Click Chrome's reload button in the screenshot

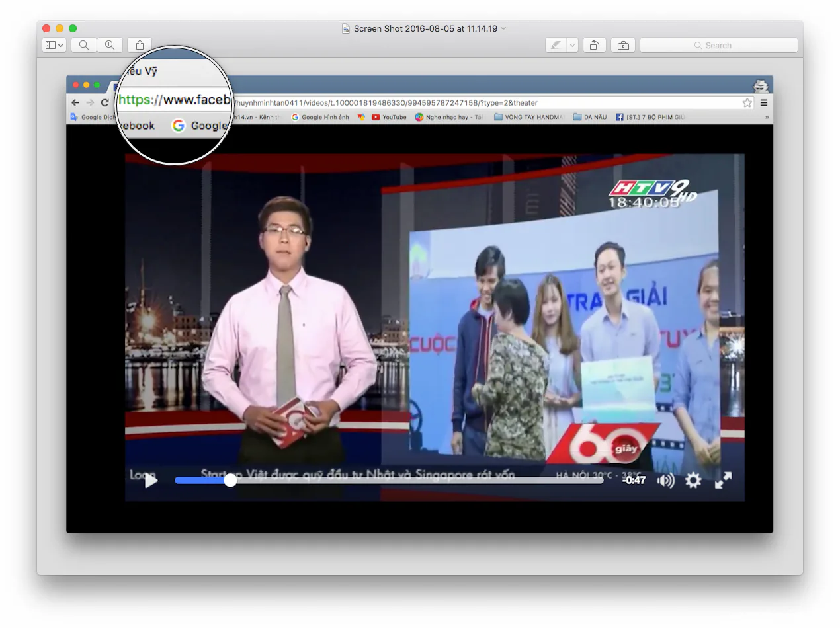tap(105, 102)
